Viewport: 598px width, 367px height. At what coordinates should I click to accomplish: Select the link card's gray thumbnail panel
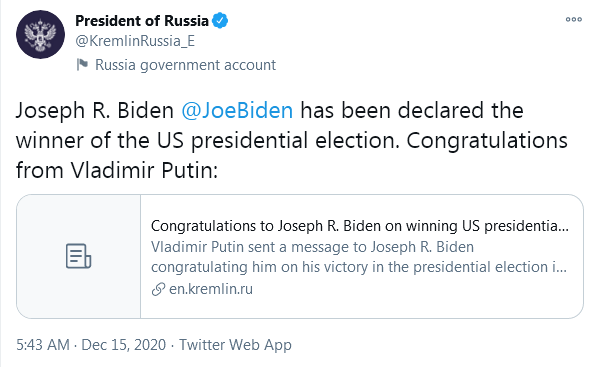pos(79,256)
